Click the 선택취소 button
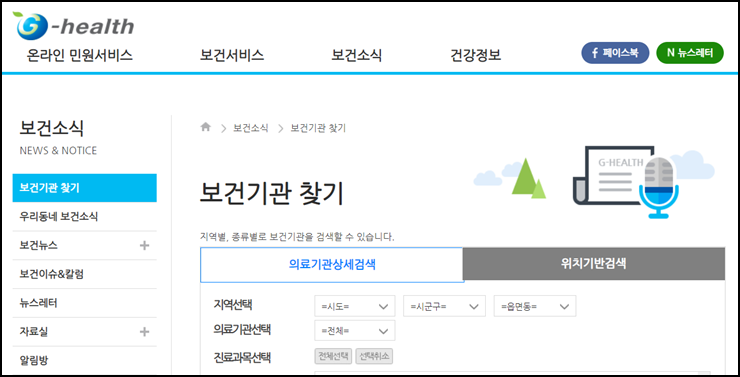740x377 pixels. [x=374, y=356]
